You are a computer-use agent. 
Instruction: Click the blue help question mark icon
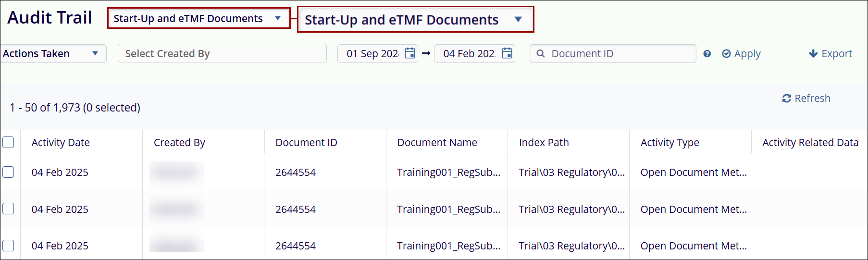pos(707,54)
